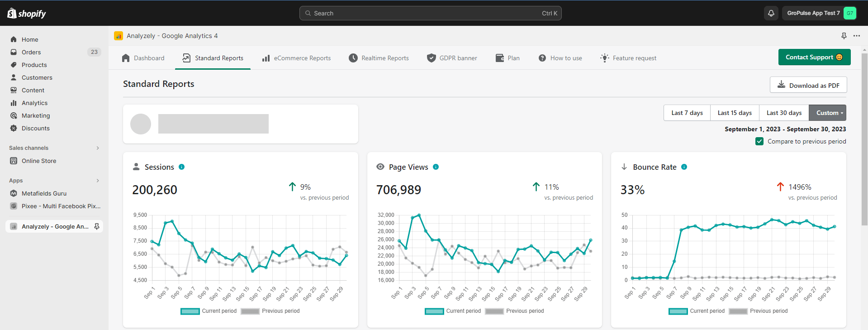This screenshot has width=868, height=330.
Task: Select the Last 30 days range
Action: coord(784,113)
